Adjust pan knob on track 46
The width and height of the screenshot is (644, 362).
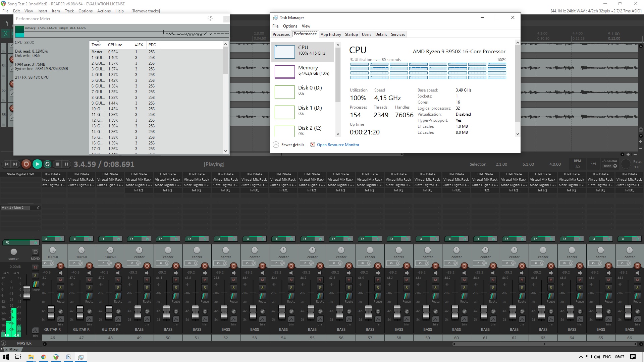coord(53,250)
